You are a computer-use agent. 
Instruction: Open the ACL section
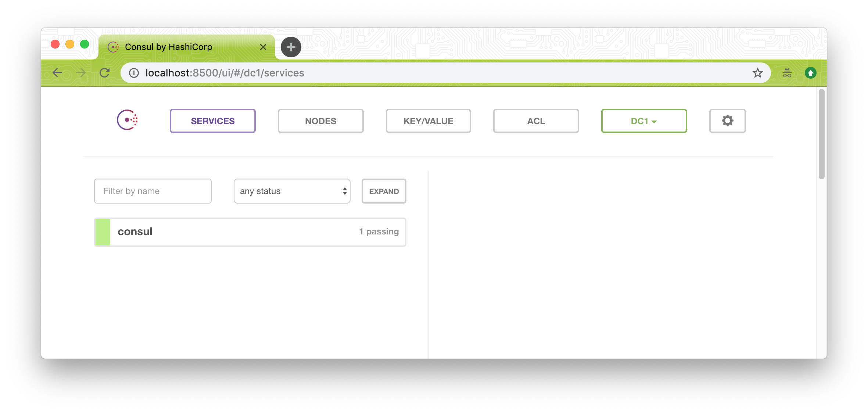pyautogui.click(x=536, y=121)
